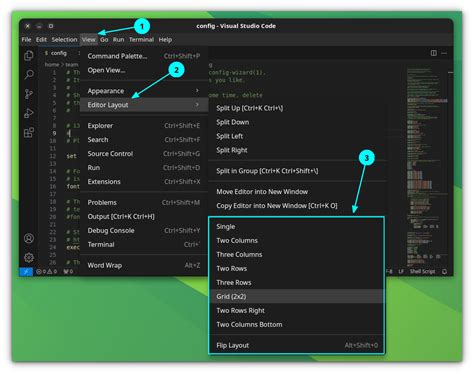
Task: Choose Command Palette... from View menu
Action: [144, 56]
